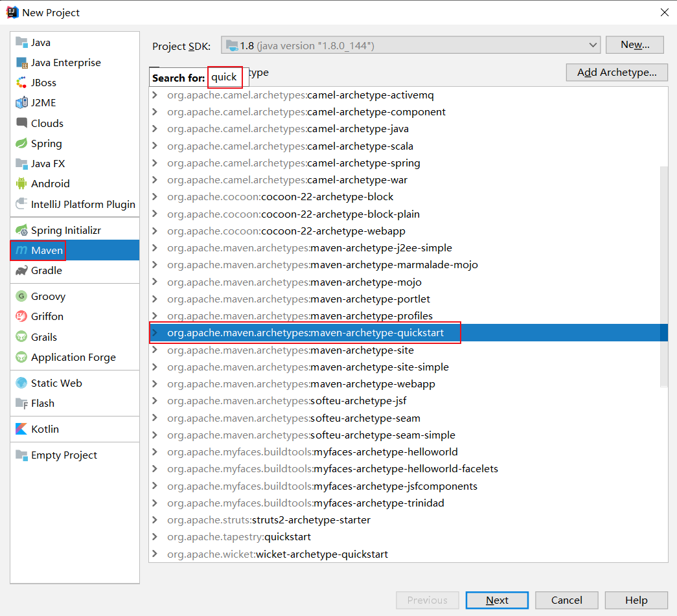The image size is (677, 616).
Task: Expand maven-archetype-quickstart node
Action: pyautogui.click(x=155, y=333)
